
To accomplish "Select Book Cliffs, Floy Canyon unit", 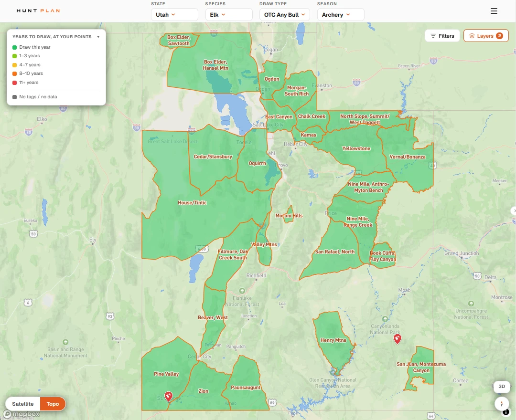I will [x=382, y=256].
